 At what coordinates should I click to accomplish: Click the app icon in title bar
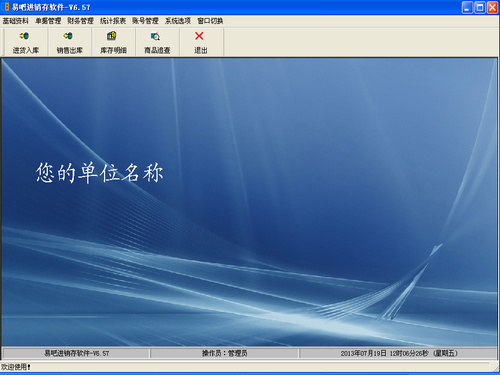coord(5,7)
